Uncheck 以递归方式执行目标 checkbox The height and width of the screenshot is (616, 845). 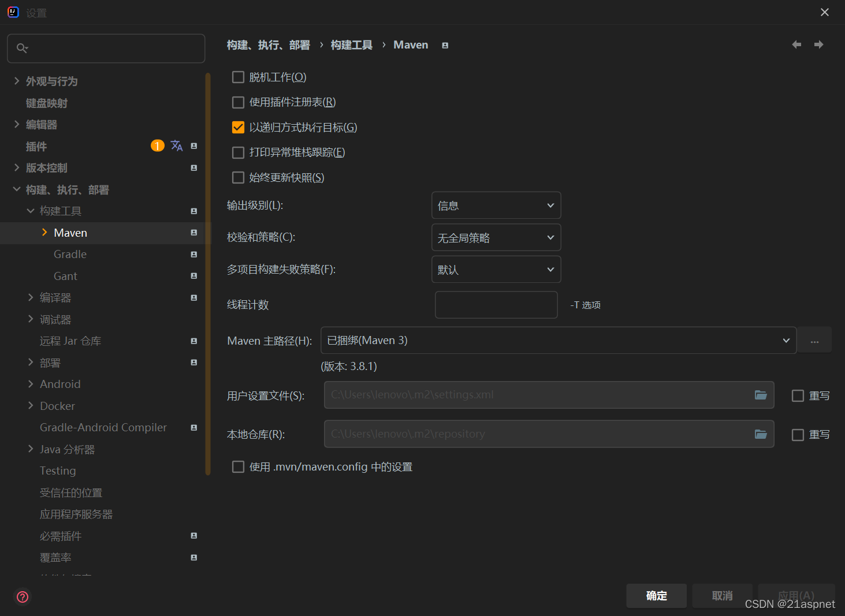238,127
